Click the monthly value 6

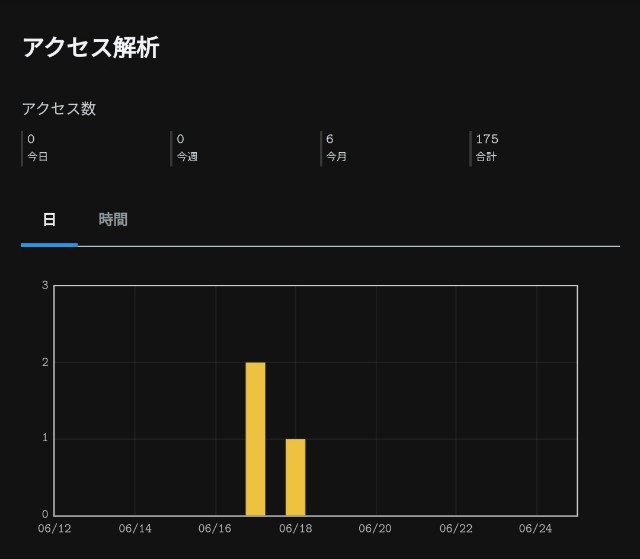click(330, 139)
